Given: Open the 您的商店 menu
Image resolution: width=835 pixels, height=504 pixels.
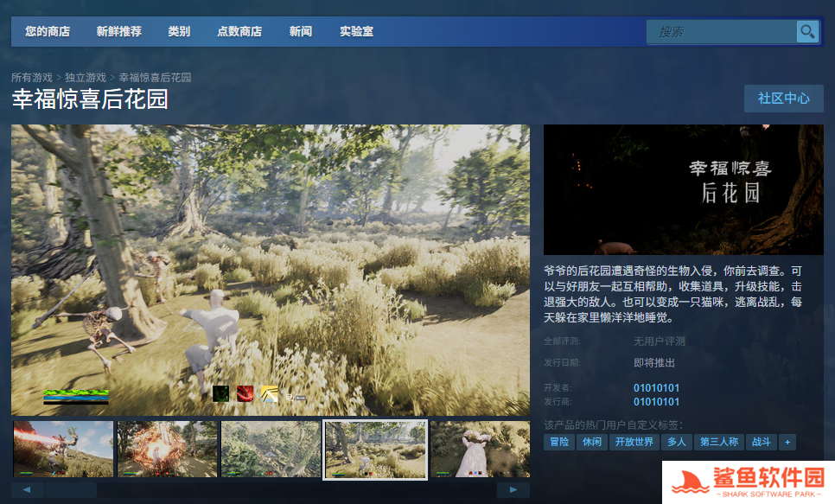Looking at the screenshot, I should 48,32.
